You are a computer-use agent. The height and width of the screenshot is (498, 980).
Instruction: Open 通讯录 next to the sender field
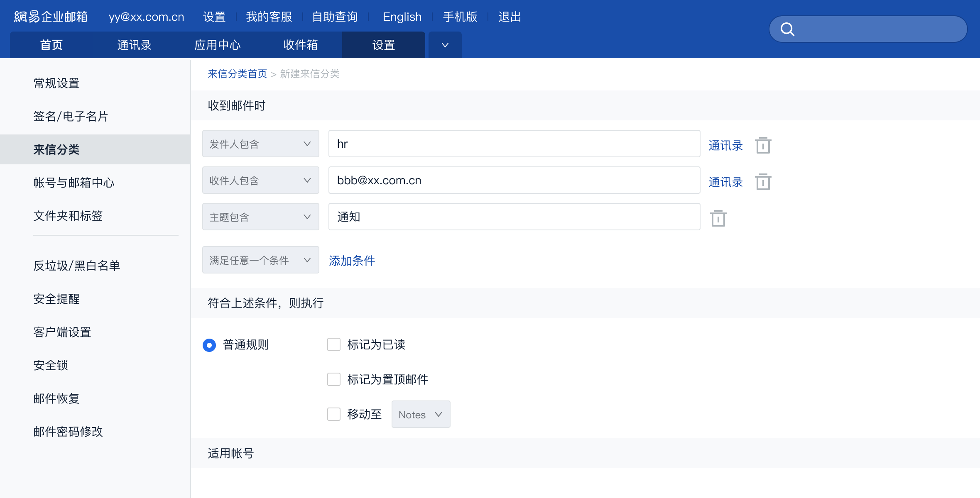[x=725, y=145]
